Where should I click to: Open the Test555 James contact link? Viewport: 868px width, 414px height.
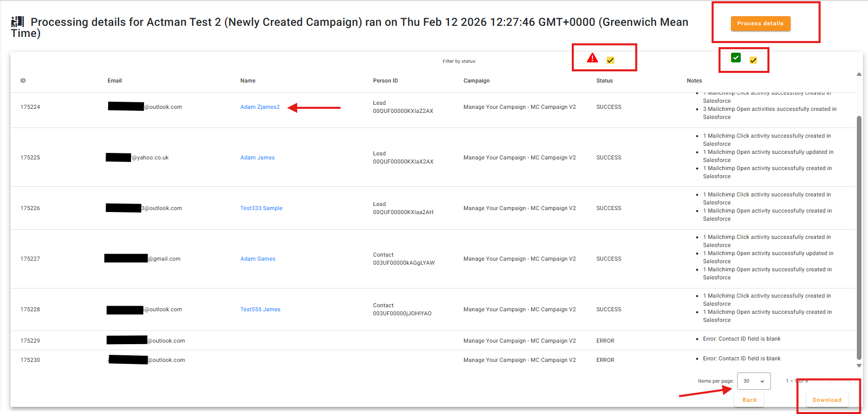coord(260,309)
